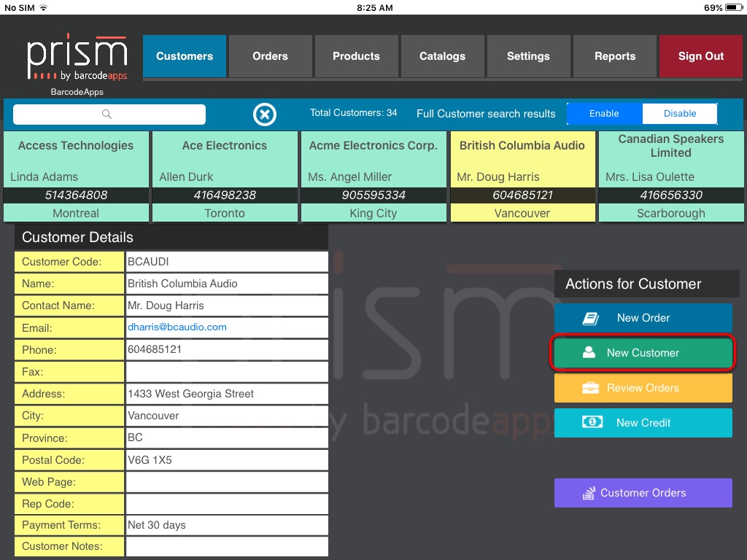
Task: Click the Customer Details heading
Action: tap(77, 237)
